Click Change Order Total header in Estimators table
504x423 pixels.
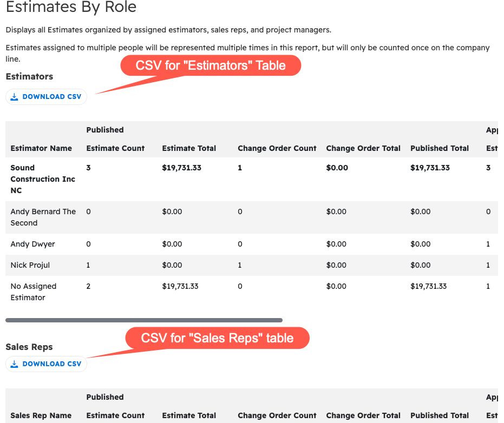tap(363, 148)
